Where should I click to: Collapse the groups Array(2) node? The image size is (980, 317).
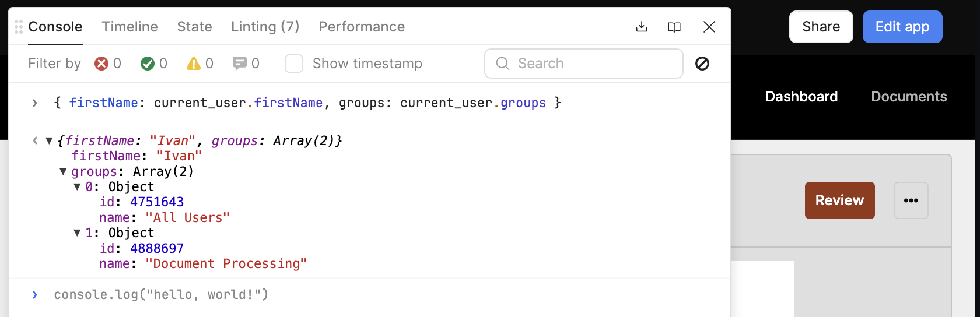[63, 172]
